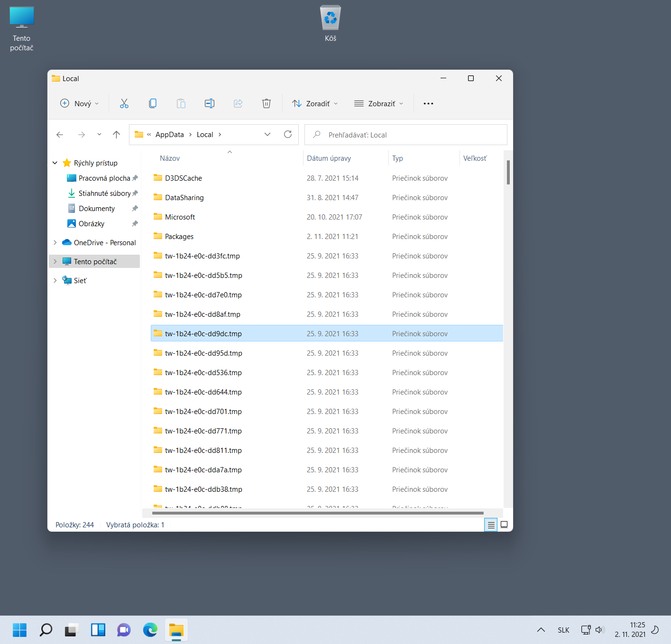Refresh the current folder view
The height and width of the screenshot is (644, 671).
(287, 135)
